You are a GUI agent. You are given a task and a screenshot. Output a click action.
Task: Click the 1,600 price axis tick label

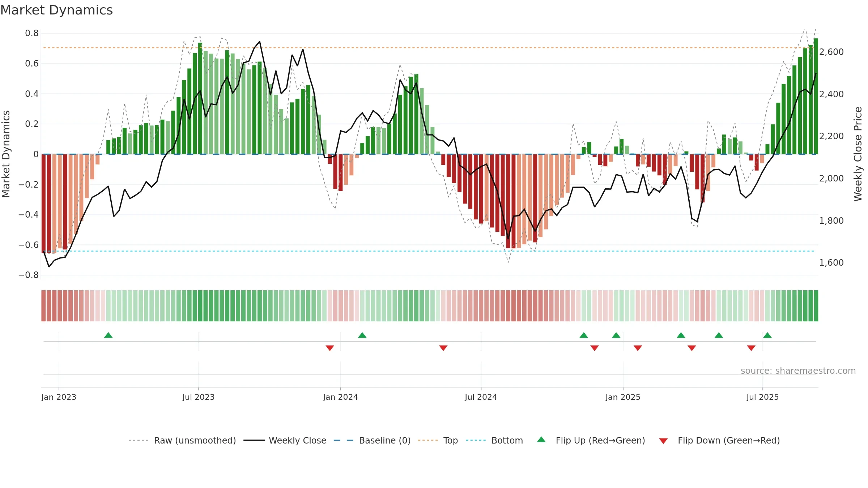click(x=831, y=263)
